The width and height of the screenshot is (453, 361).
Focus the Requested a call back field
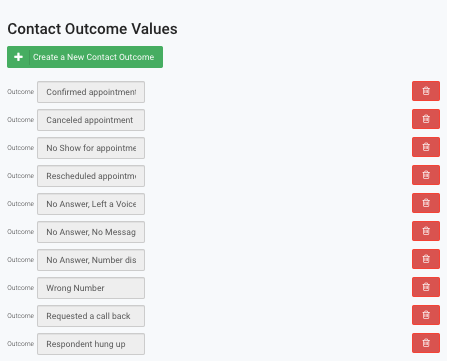(x=91, y=316)
